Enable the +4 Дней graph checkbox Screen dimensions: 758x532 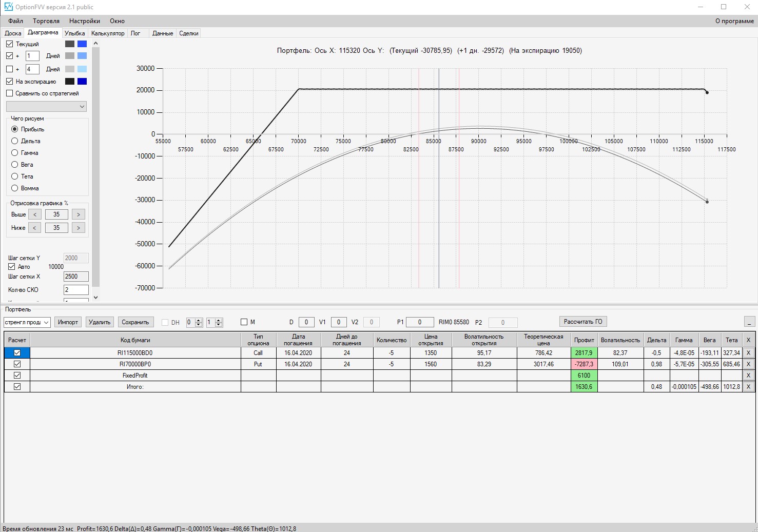click(9, 69)
